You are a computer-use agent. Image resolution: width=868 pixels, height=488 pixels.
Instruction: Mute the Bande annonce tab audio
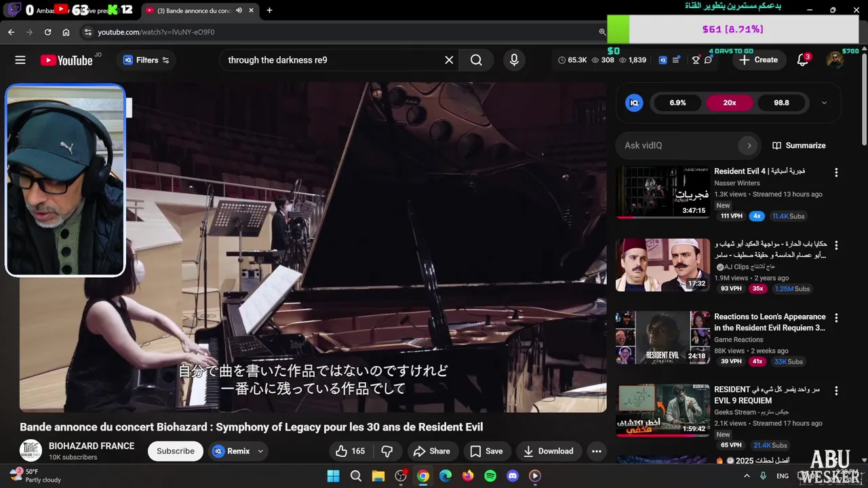point(239,10)
